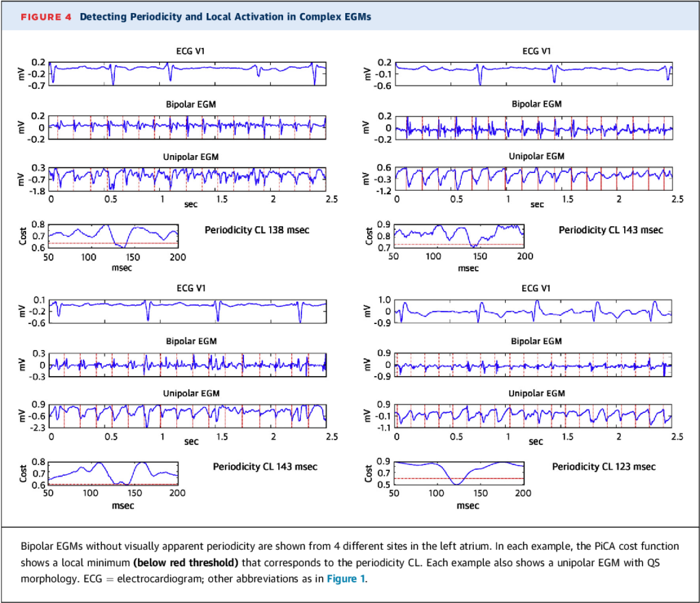The width and height of the screenshot is (700, 603).
Task: Click the bottom-right ECG V1 trace plot
Action: coord(534,311)
